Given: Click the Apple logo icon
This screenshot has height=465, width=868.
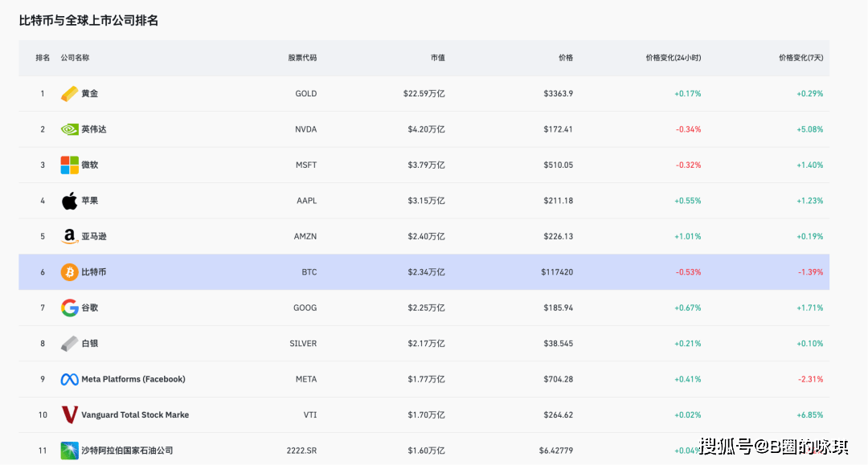Looking at the screenshot, I should point(69,201).
